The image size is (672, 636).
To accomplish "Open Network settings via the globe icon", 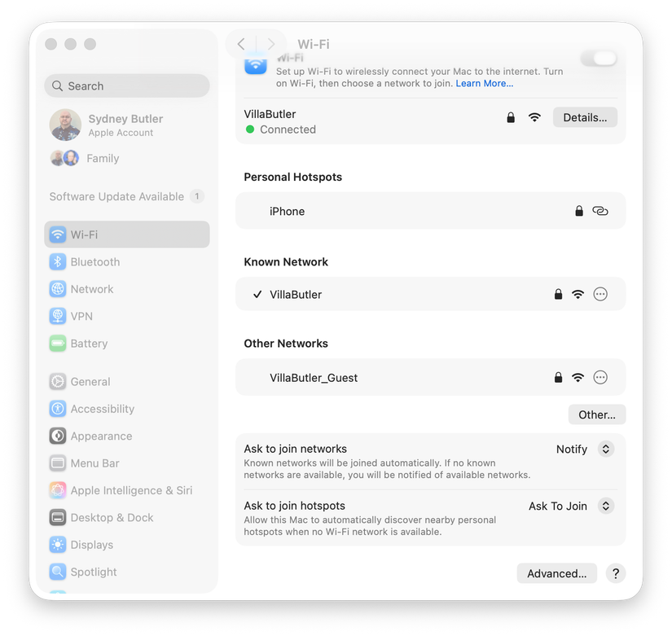I will coord(57,289).
